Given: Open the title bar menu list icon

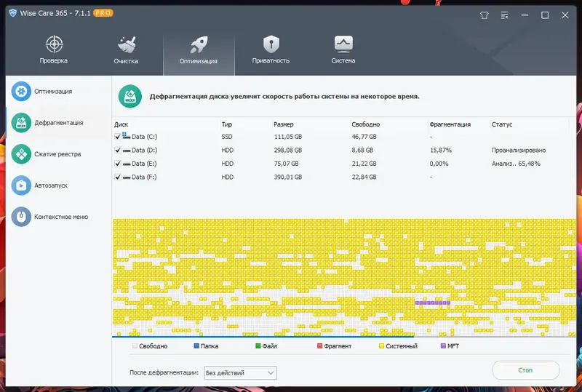Looking at the screenshot, I should coord(504,15).
